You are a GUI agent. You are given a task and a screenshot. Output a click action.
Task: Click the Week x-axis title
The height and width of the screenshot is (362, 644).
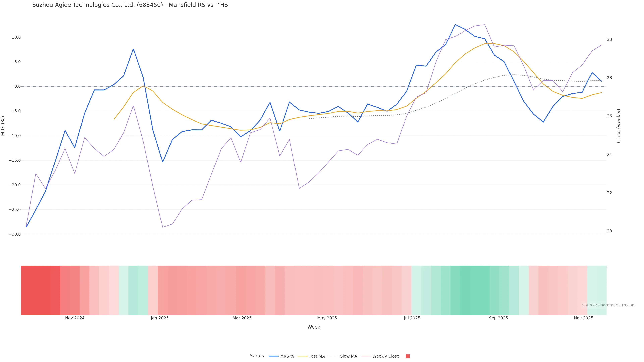tap(314, 327)
